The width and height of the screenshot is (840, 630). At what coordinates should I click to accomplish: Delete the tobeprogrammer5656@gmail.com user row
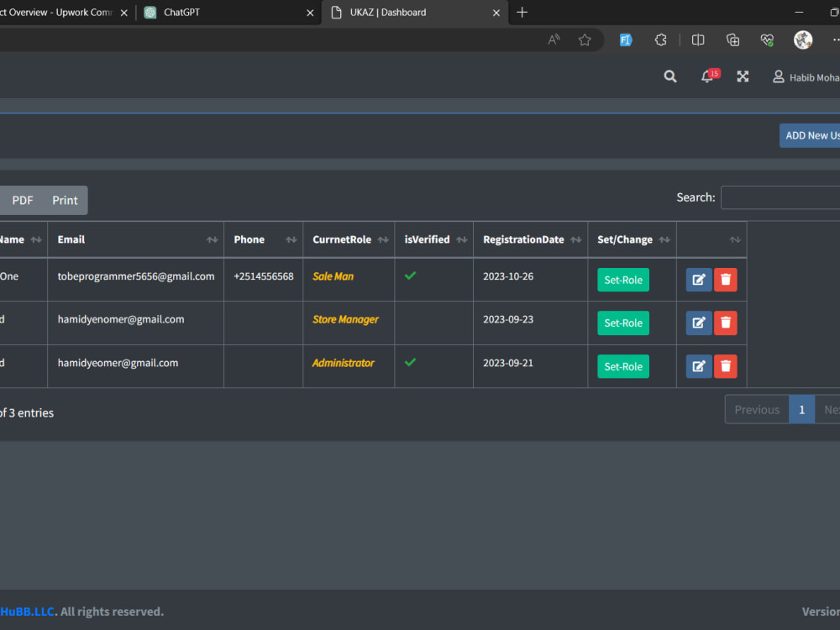click(726, 280)
